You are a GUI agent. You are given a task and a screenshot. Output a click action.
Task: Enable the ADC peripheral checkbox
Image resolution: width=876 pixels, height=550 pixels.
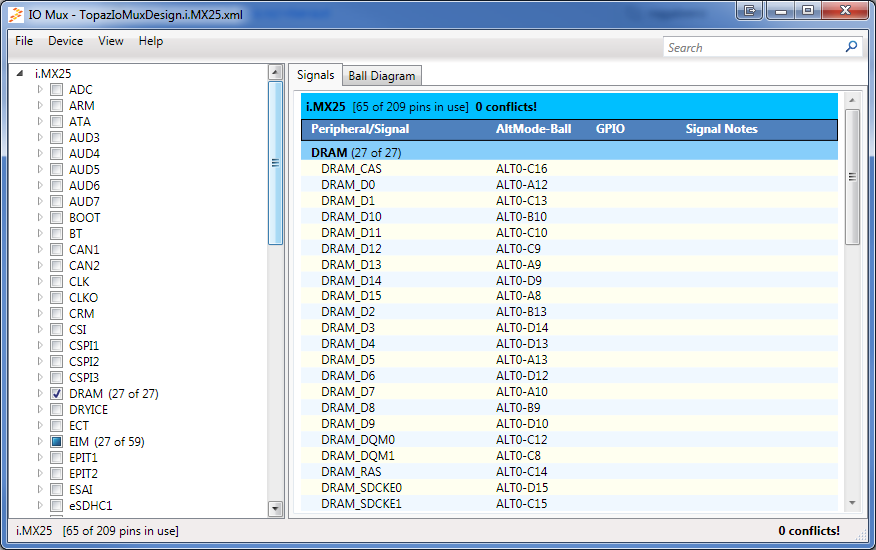click(x=56, y=89)
